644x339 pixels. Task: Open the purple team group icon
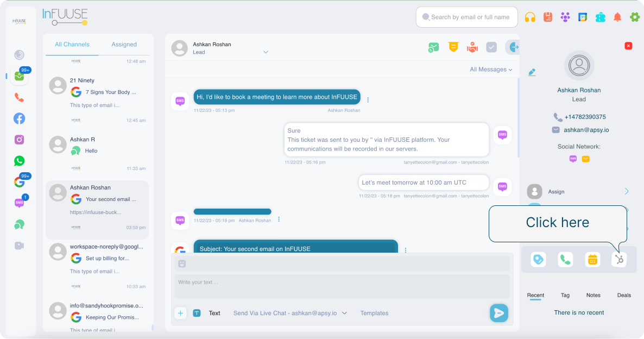(565, 17)
